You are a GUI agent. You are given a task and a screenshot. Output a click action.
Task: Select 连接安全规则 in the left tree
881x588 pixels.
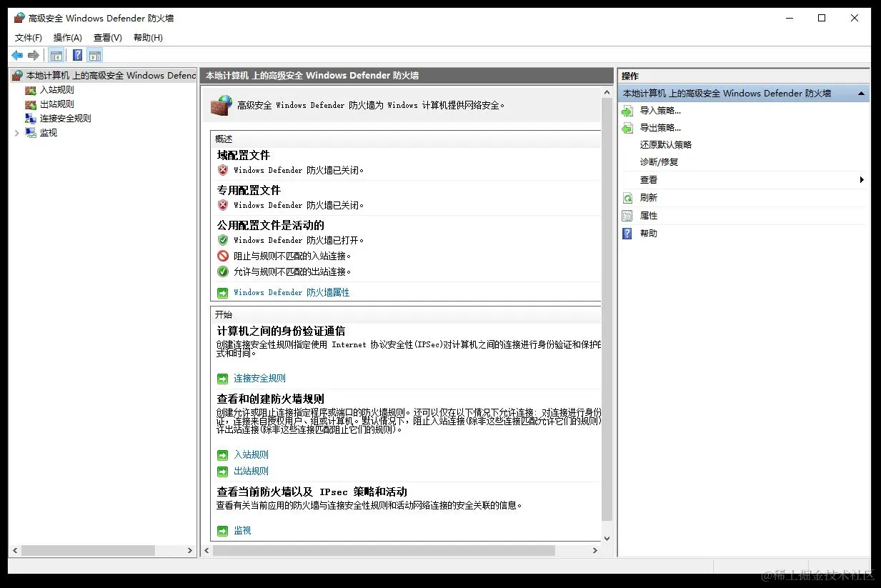point(66,119)
